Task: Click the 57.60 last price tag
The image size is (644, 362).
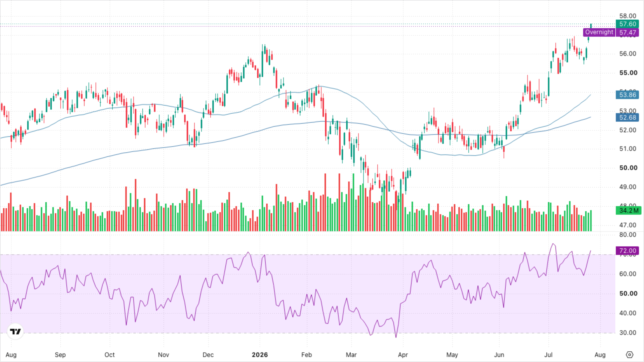Action: click(628, 24)
